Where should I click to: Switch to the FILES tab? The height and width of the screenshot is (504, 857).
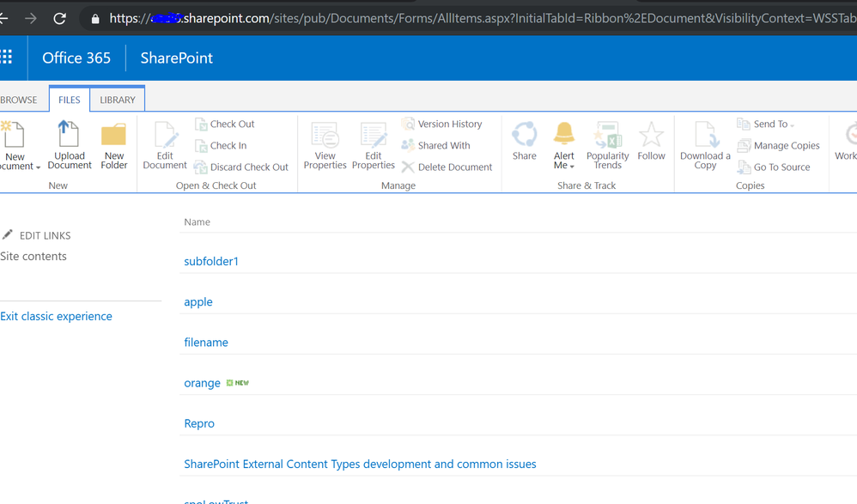(70, 100)
